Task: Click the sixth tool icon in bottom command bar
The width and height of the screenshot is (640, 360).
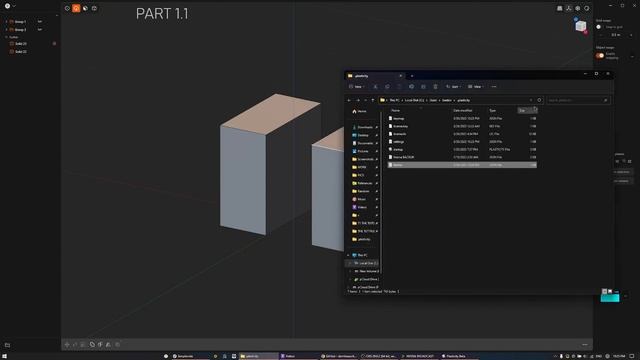Action: click(x=108, y=344)
